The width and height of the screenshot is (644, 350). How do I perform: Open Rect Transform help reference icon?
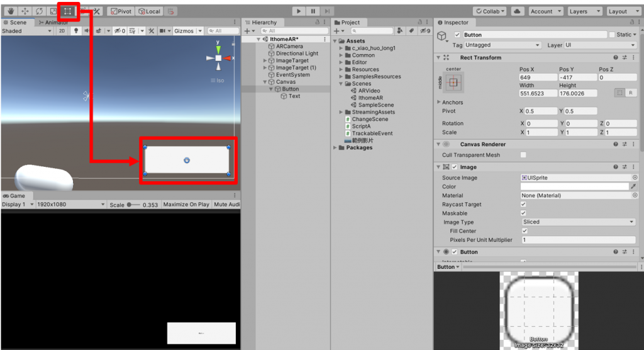(x=615, y=57)
